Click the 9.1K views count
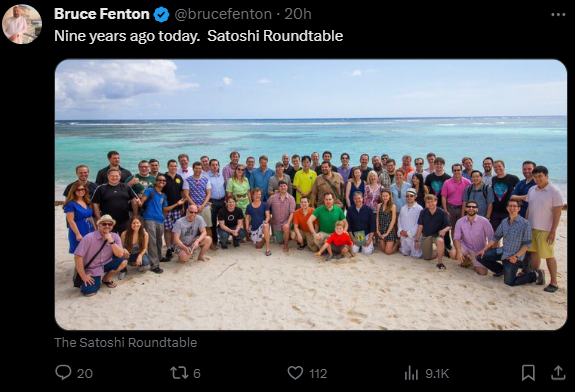This screenshot has width=575, height=392. pyautogui.click(x=437, y=373)
